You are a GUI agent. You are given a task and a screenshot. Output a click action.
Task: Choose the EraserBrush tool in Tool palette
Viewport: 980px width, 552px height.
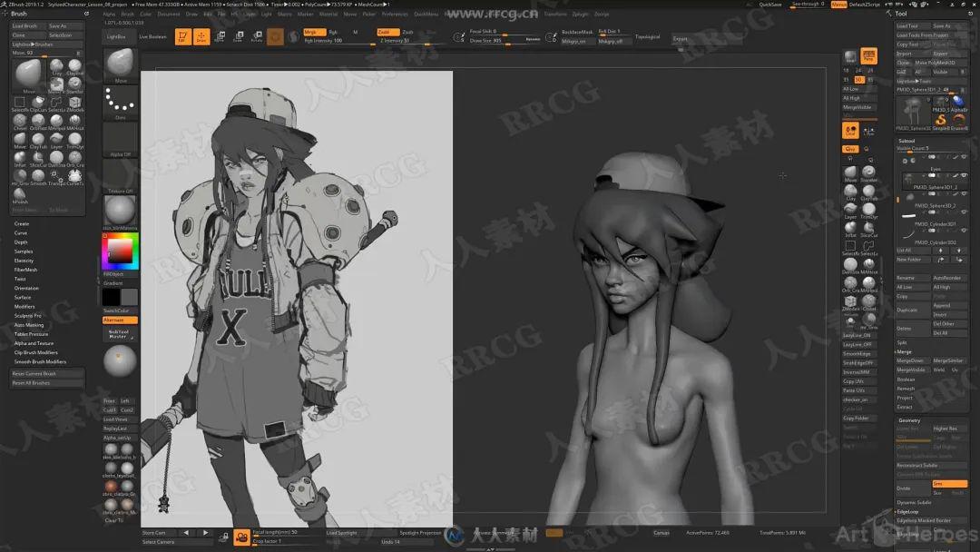(x=959, y=122)
